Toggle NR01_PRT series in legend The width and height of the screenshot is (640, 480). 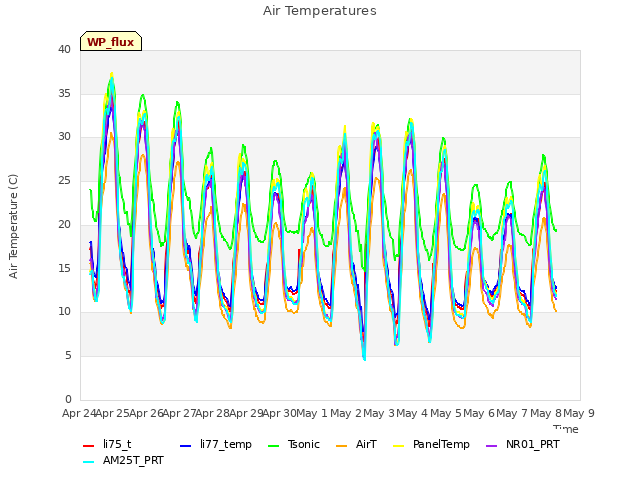(523, 444)
